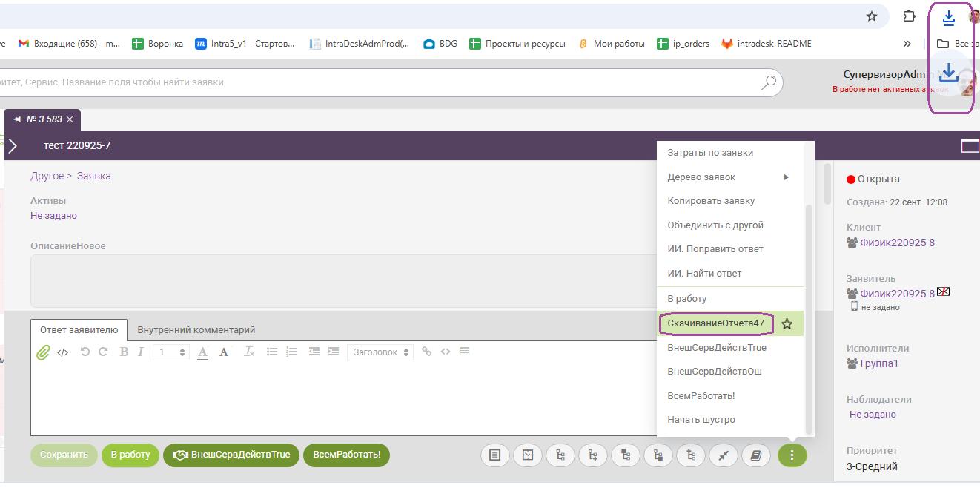The height and width of the screenshot is (488, 980).
Task: Open the font size dropdown showing 1
Action: pos(171,352)
